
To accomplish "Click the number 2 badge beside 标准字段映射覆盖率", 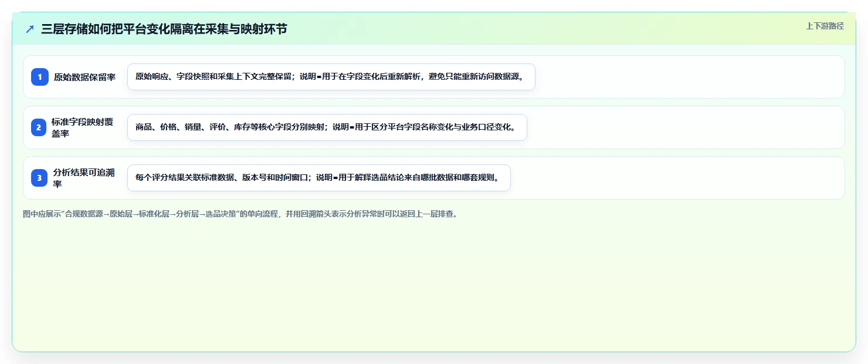I will click(39, 127).
